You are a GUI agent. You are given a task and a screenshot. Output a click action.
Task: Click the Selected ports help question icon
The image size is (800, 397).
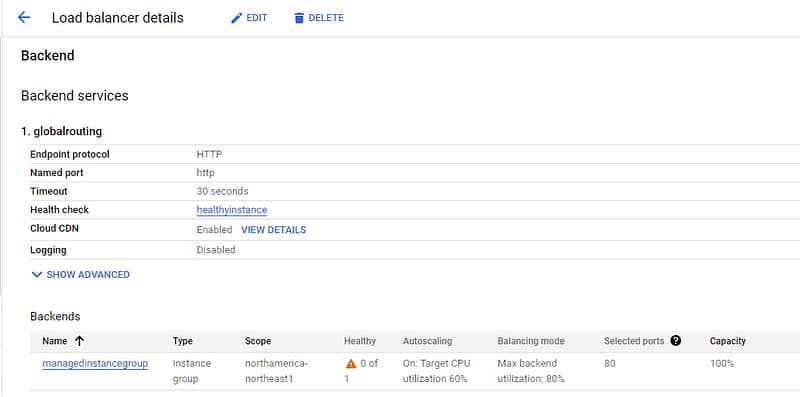point(676,341)
